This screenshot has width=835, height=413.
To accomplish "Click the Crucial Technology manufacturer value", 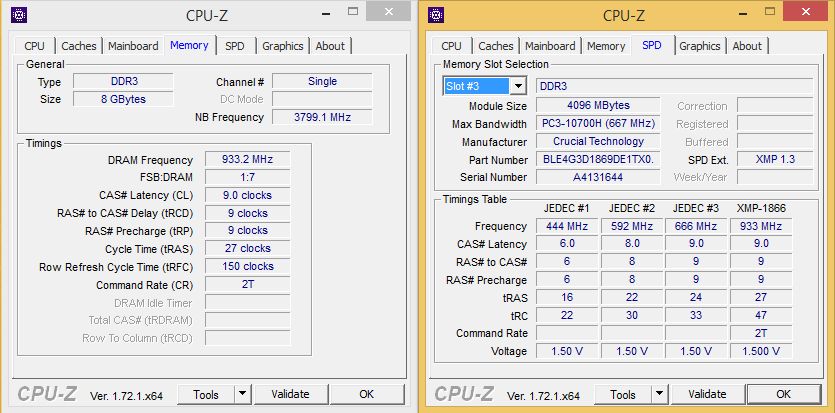I will (x=598, y=142).
